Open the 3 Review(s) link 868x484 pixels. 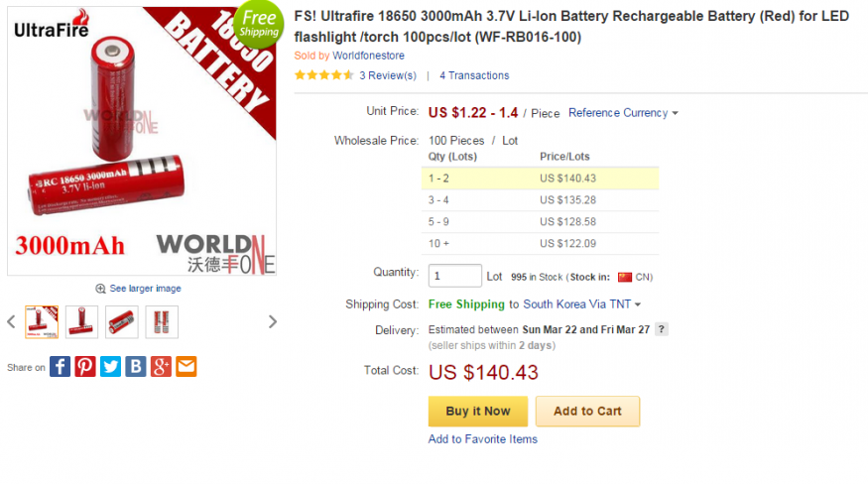click(388, 75)
